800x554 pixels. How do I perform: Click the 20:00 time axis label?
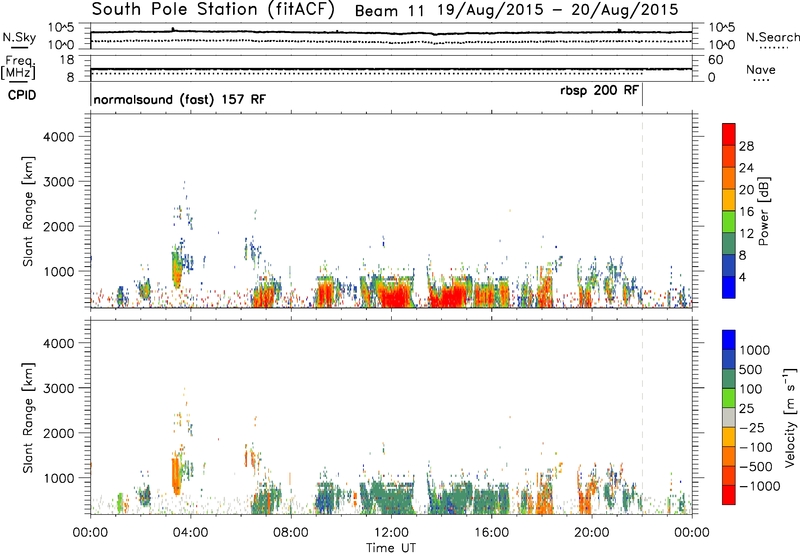[x=591, y=533]
